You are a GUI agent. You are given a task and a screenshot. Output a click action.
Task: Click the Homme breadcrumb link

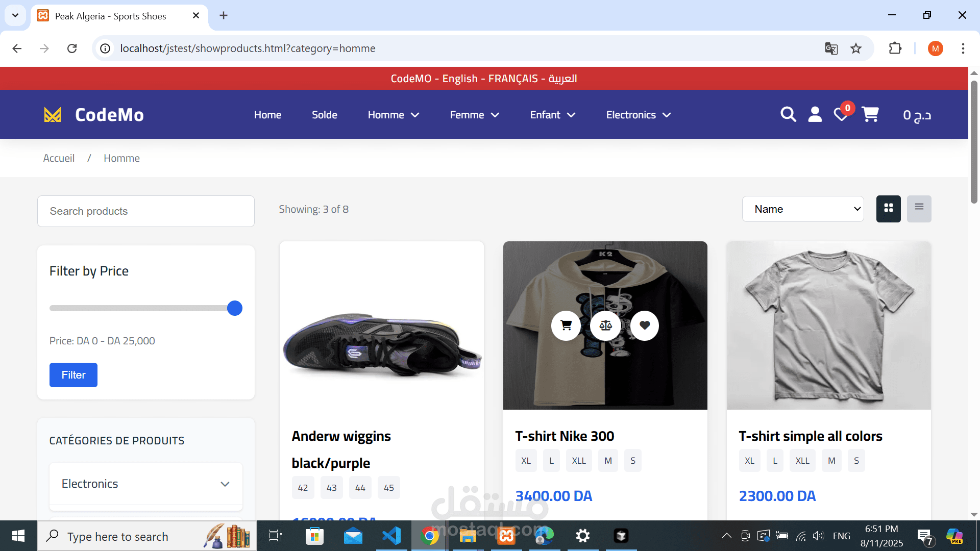pyautogui.click(x=121, y=158)
